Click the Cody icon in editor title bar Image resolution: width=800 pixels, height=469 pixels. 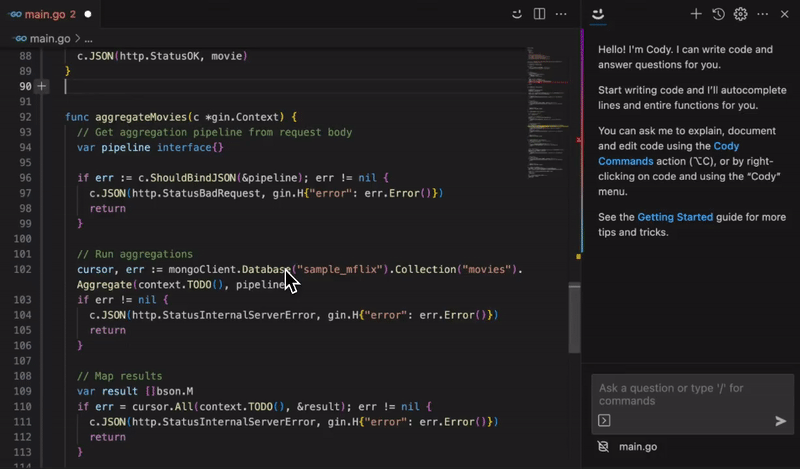click(517, 14)
